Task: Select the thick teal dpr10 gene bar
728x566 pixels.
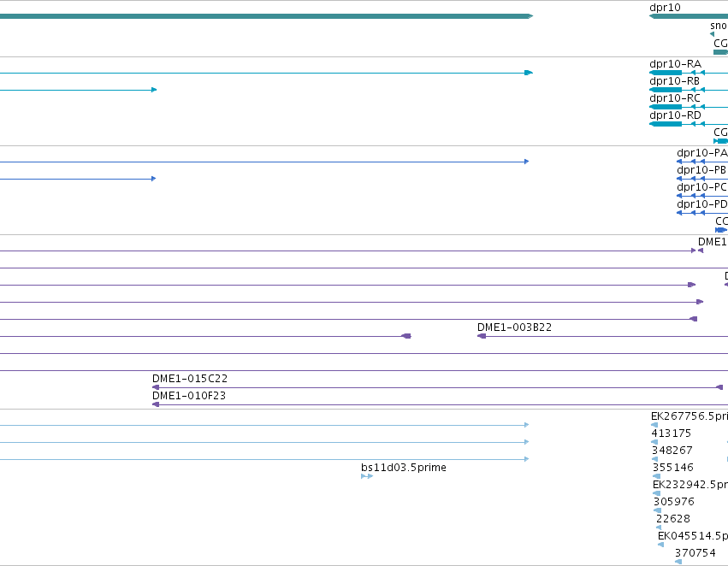Action: coord(689,16)
